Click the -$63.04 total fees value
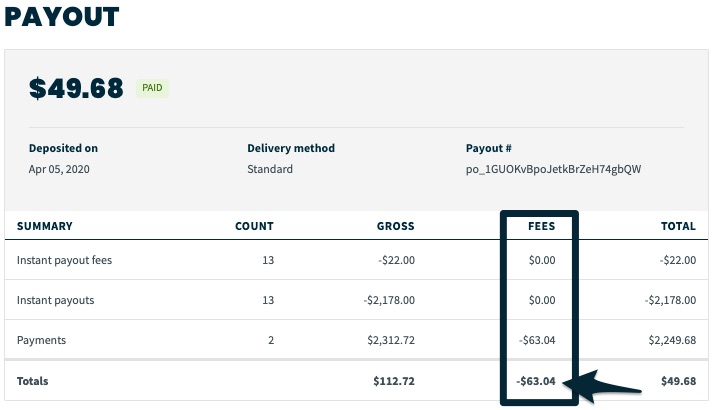715x410 pixels. (x=536, y=381)
